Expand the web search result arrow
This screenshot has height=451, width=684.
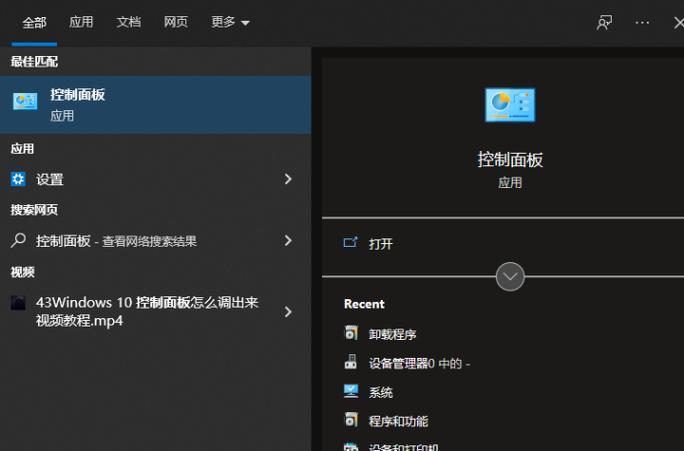(288, 240)
